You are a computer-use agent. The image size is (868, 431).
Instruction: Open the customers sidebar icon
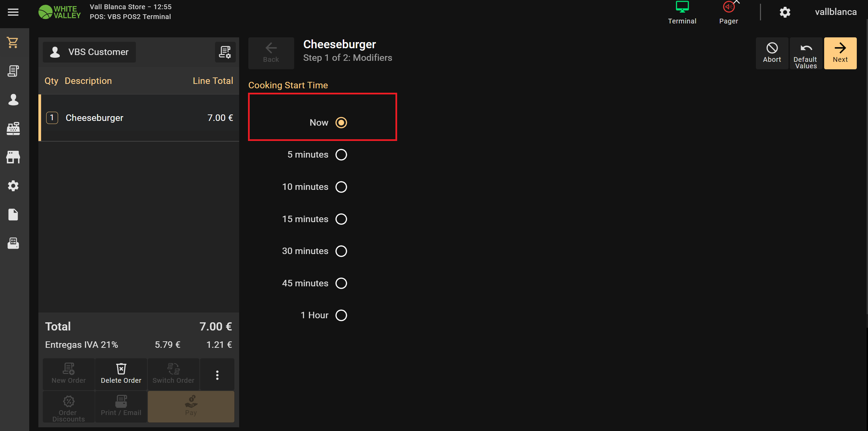[13, 100]
